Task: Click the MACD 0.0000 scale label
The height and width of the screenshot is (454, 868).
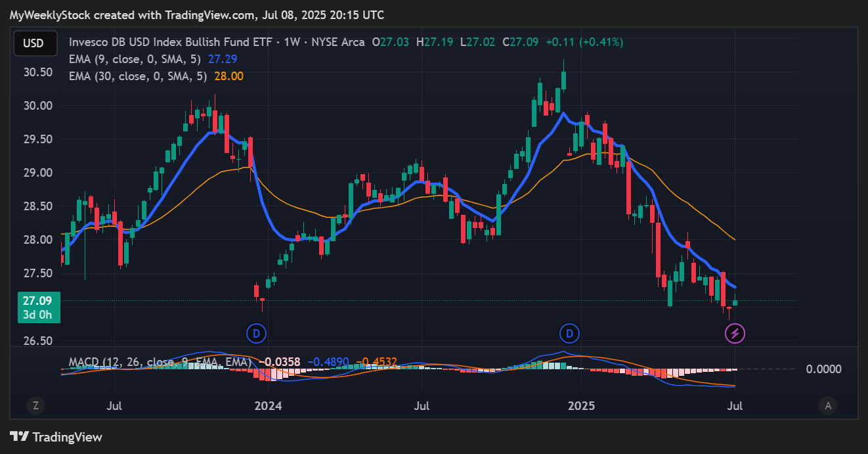Action: pyautogui.click(x=823, y=369)
